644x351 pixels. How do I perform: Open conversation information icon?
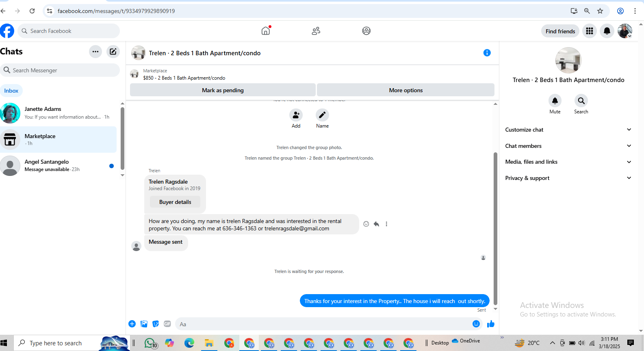tap(487, 53)
